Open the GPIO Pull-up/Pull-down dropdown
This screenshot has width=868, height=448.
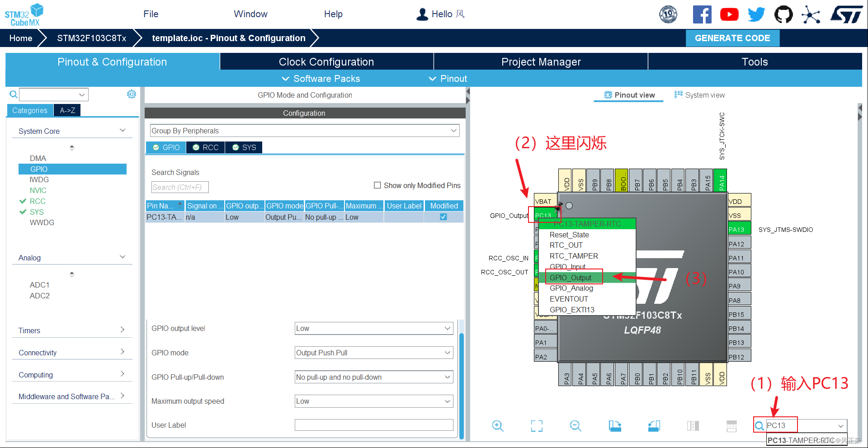tap(374, 377)
